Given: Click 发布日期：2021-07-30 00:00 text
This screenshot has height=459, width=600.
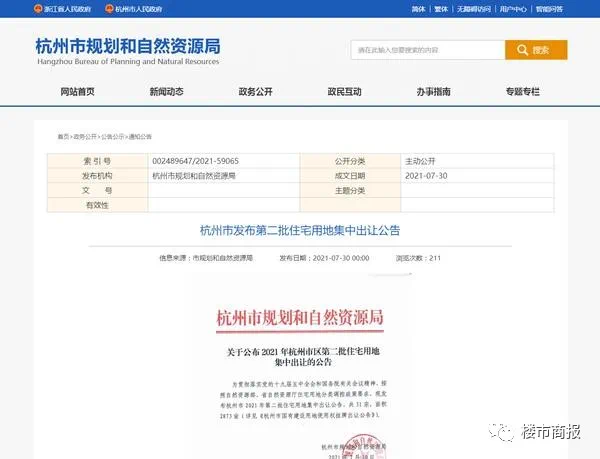Looking at the screenshot, I should (x=324, y=258).
